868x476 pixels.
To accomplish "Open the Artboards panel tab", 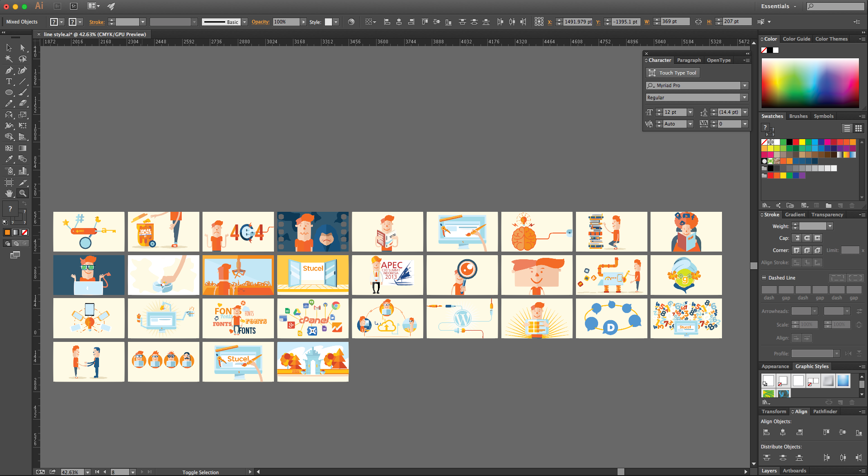I will (x=794, y=471).
